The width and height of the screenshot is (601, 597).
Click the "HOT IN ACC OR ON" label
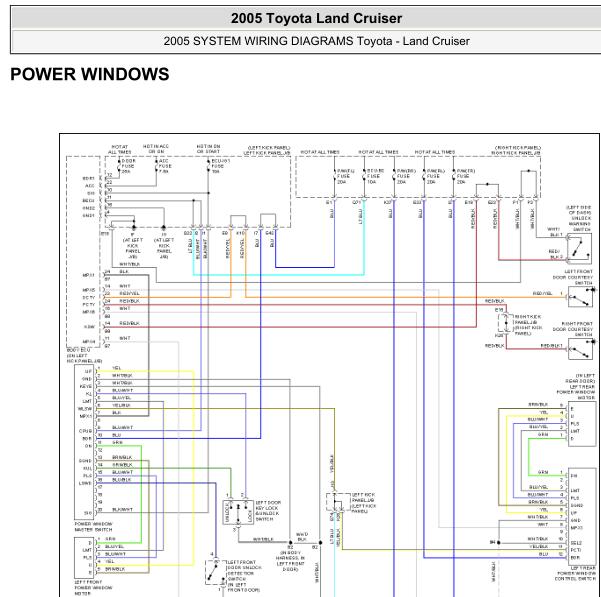(156, 149)
